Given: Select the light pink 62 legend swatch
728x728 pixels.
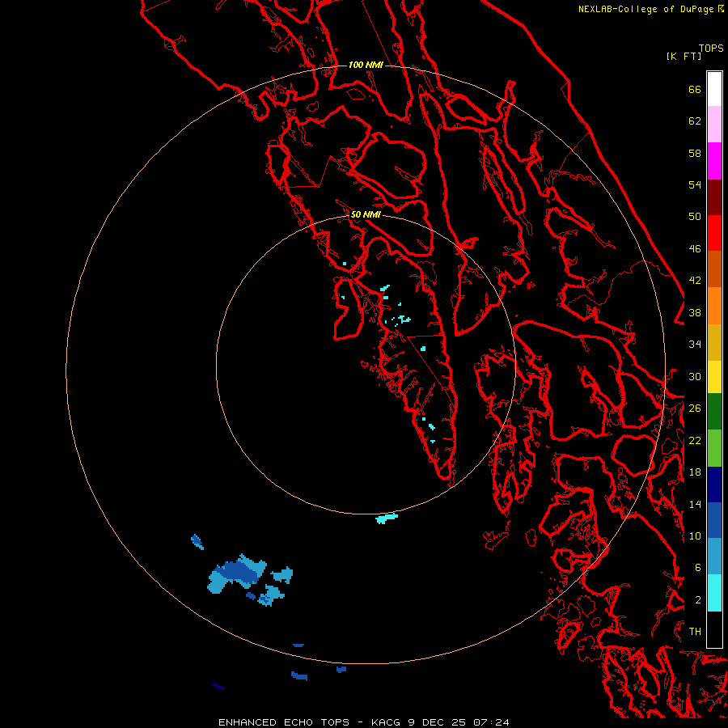Looking at the screenshot, I should point(714,125).
